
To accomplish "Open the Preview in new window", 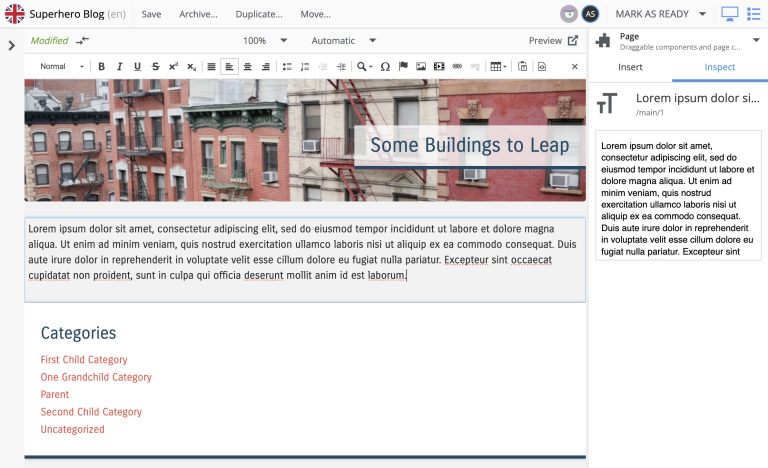I will click(x=553, y=41).
